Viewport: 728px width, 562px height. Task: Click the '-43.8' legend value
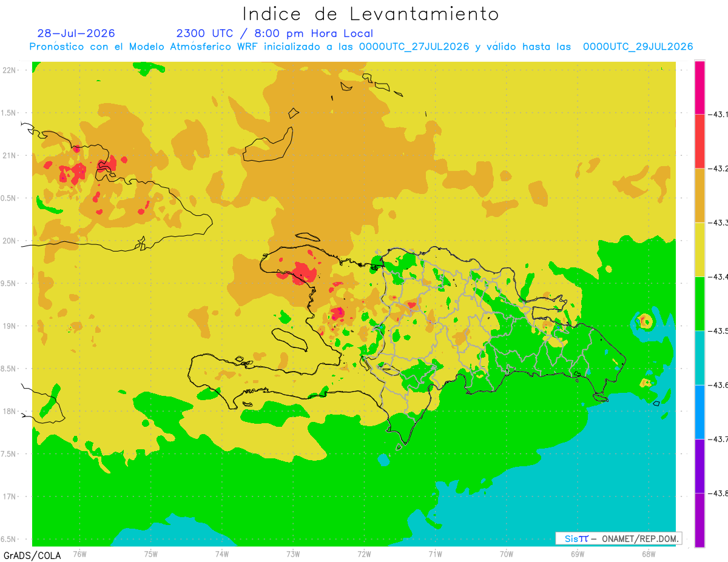[718, 493]
